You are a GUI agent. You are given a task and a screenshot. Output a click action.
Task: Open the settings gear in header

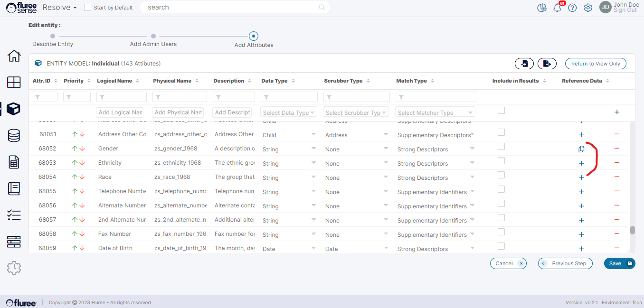(588, 8)
